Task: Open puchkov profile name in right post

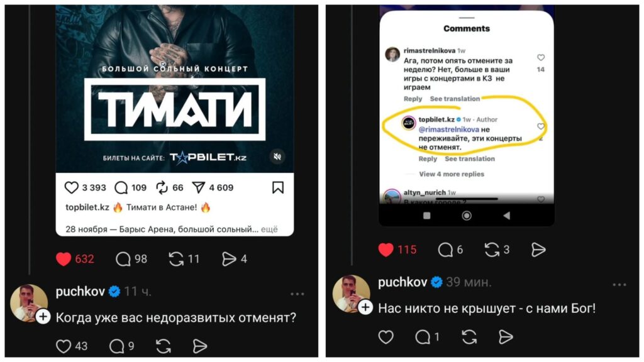Action: (x=402, y=282)
